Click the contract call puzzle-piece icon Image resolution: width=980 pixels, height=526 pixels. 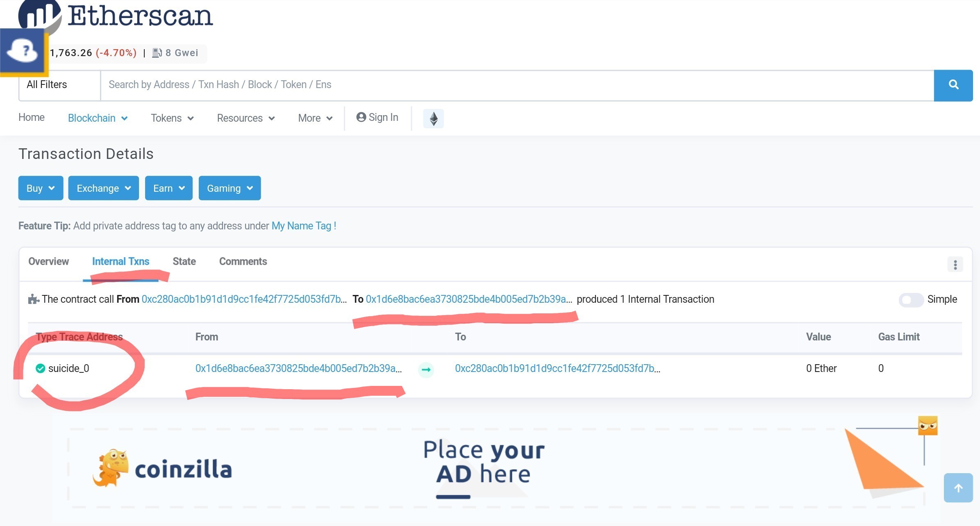pos(34,299)
